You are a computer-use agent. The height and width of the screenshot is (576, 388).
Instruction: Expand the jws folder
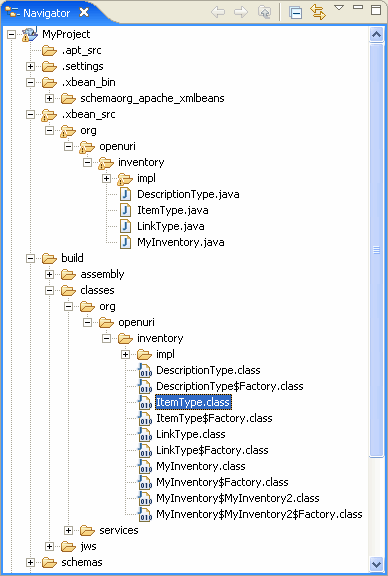pyautogui.click(x=49, y=546)
